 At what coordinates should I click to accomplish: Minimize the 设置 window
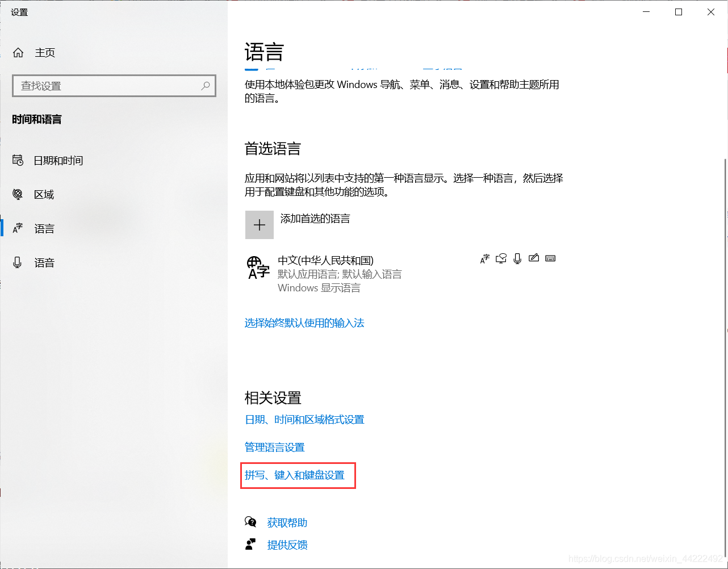coord(646,12)
